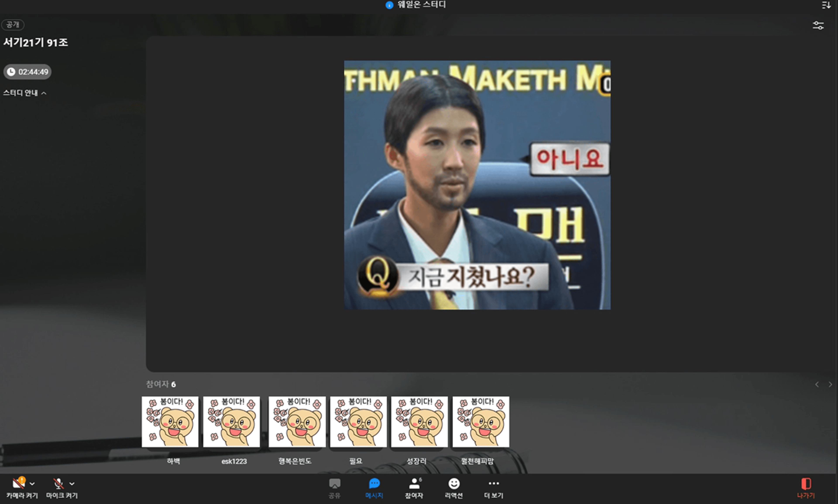The image size is (838, 504).
Task: Open the settings sliders icon top right
Action: (x=818, y=26)
